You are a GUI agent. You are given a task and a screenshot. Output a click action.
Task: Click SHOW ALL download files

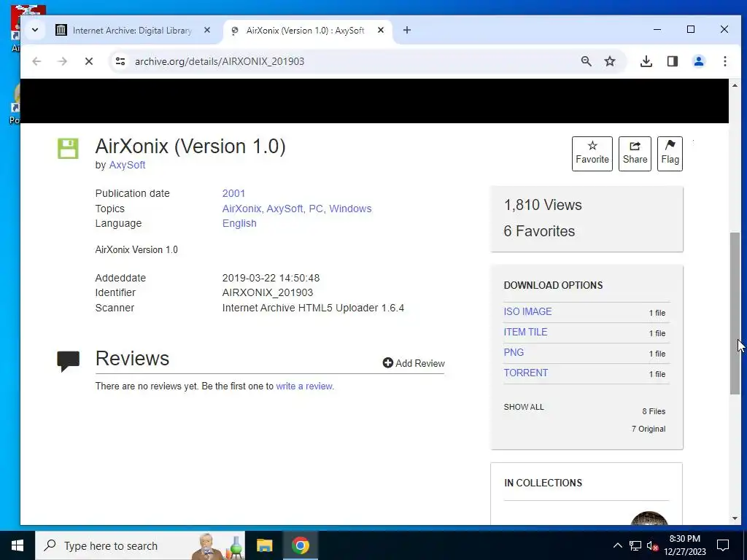(x=524, y=407)
